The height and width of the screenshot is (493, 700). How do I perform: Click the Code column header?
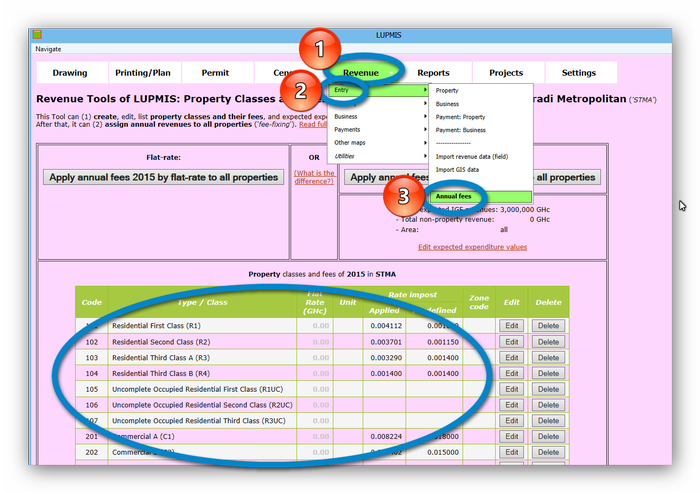pyautogui.click(x=92, y=302)
